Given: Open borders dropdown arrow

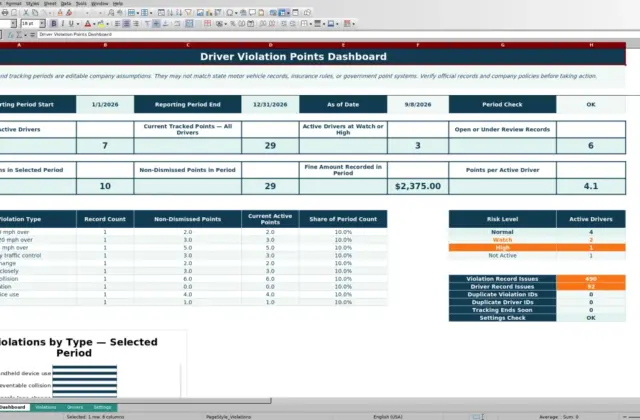Looking at the screenshot, I should coord(310,24).
